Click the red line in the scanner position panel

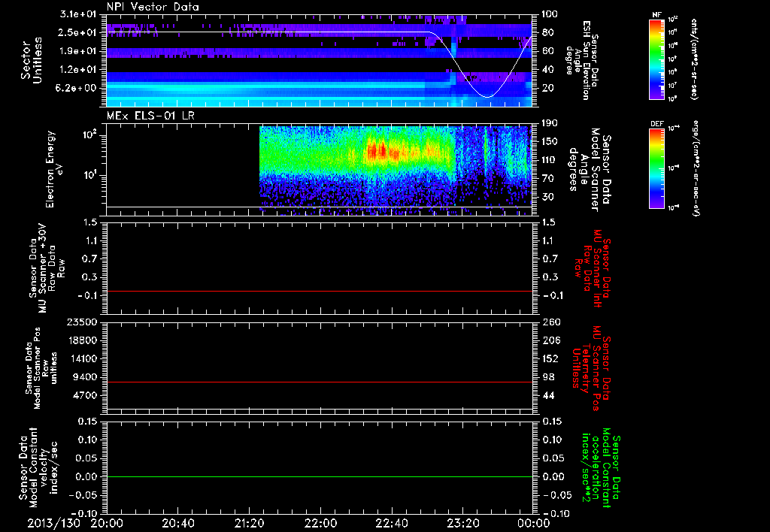click(320, 382)
